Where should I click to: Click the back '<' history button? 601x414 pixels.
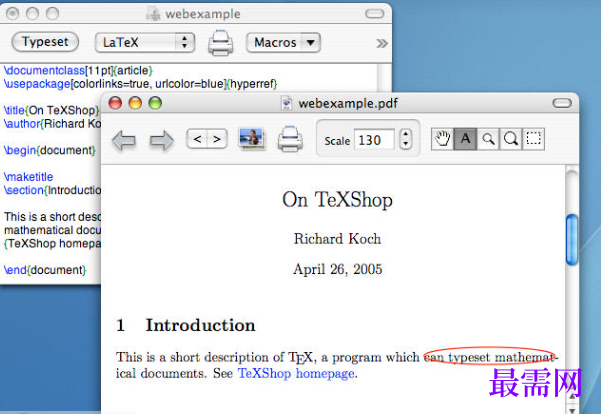point(197,139)
